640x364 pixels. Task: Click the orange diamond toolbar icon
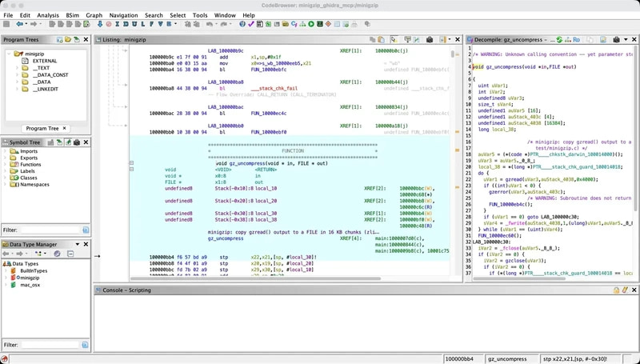click(328, 24)
